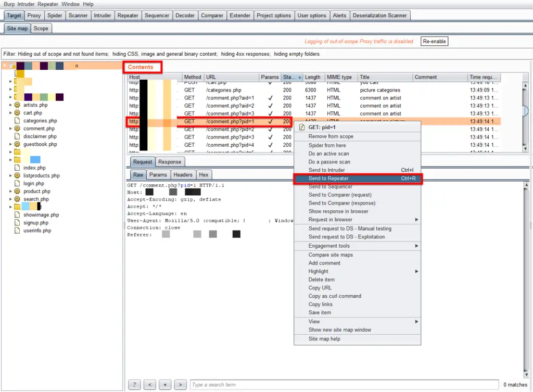Open the Hex view tab
The image size is (533, 392).
(204, 175)
